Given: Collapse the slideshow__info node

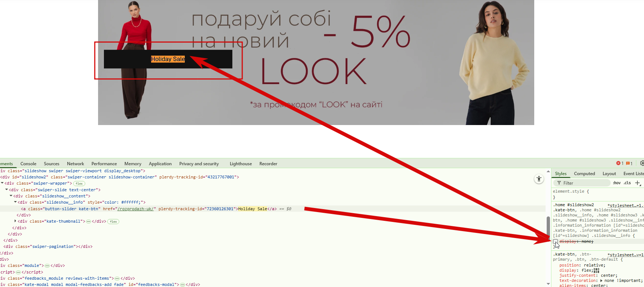Looking at the screenshot, I should (x=15, y=202).
